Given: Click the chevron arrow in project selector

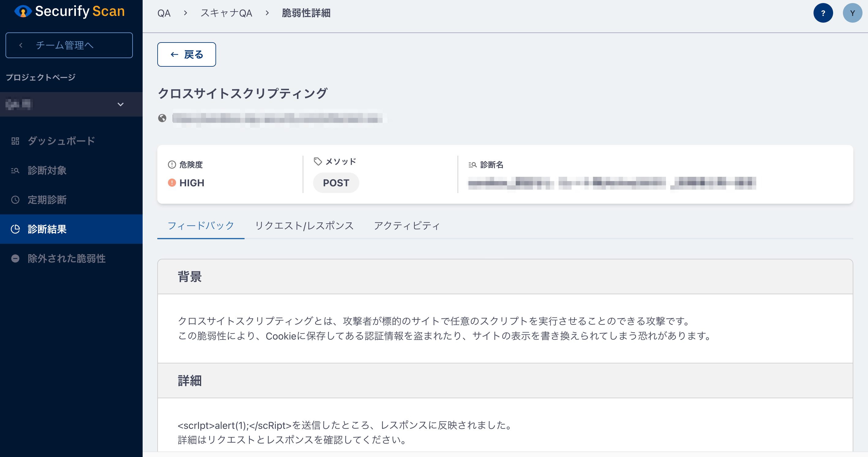Looking at the screenshot, I should [120, 104].
